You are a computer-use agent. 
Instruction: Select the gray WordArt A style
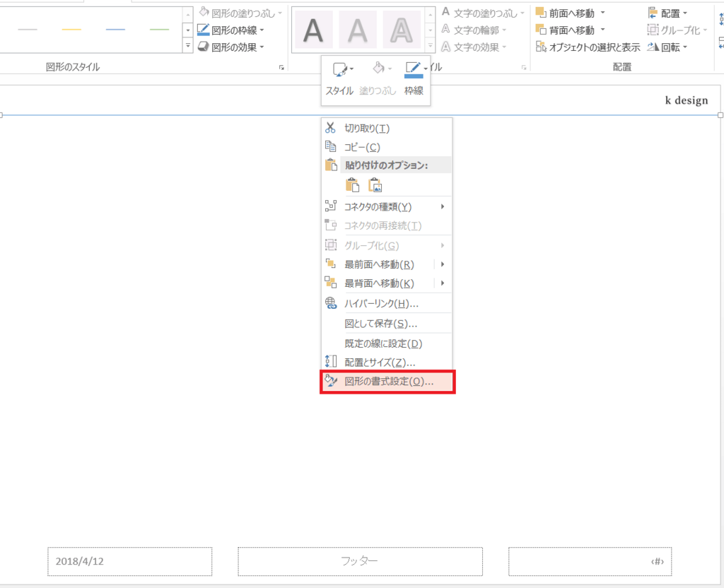tap(357, 30)
